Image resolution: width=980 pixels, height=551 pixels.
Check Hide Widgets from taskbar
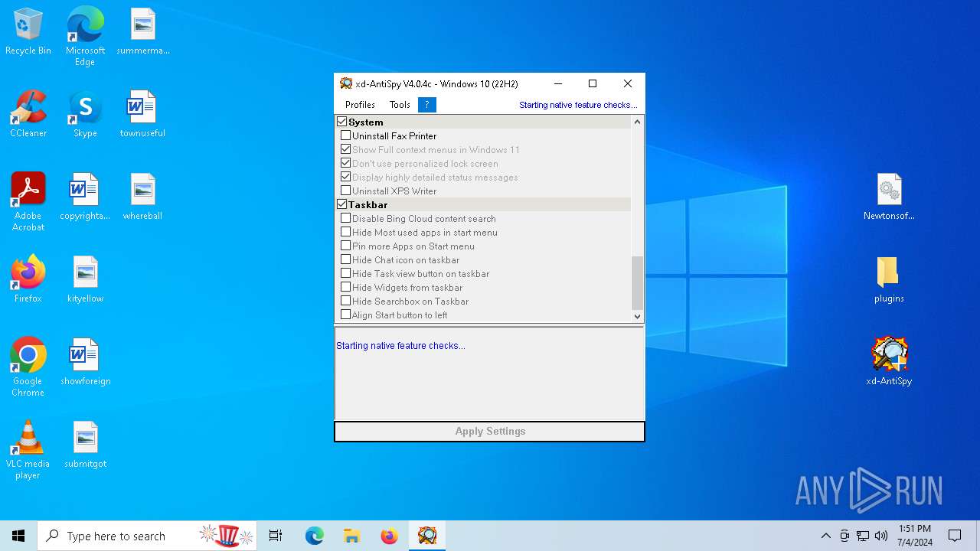[346, 287]
